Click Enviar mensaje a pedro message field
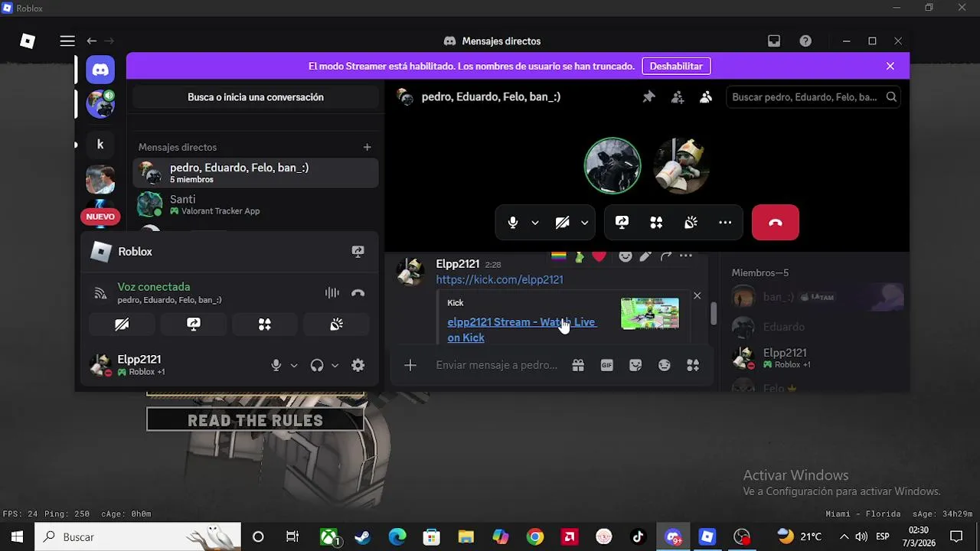 [497, 366]
